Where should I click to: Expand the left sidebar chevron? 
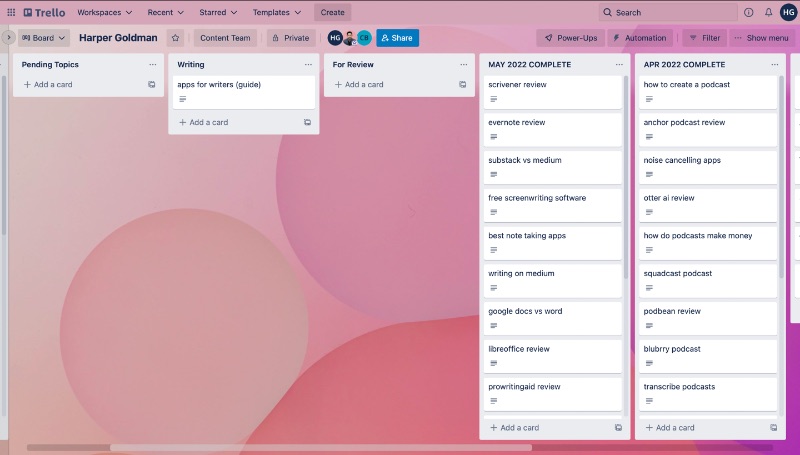pyautogui.click(x=8, y=38)
